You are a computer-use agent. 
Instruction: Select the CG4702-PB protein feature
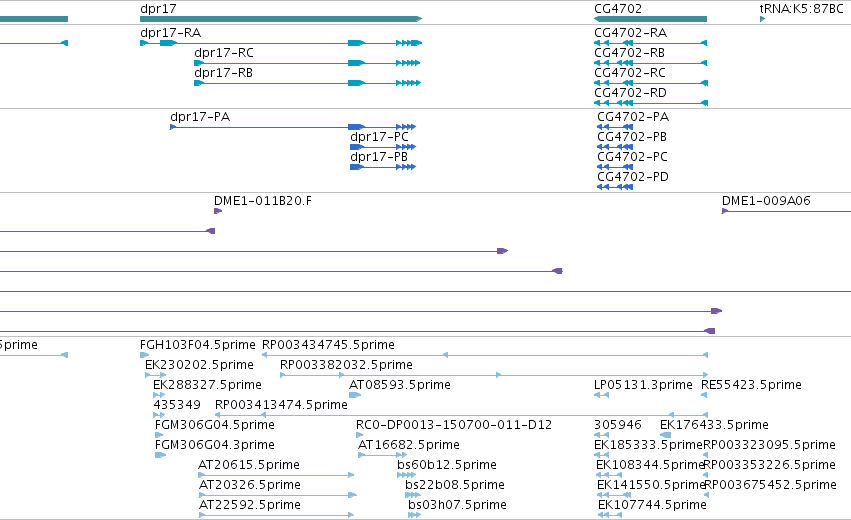[x=615, y=147]
